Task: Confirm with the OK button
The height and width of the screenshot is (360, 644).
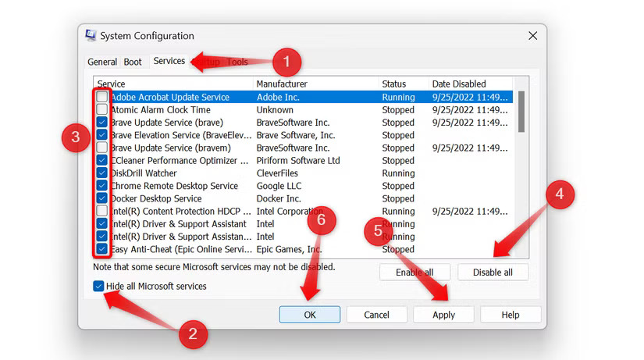Action: coord(309,315)
